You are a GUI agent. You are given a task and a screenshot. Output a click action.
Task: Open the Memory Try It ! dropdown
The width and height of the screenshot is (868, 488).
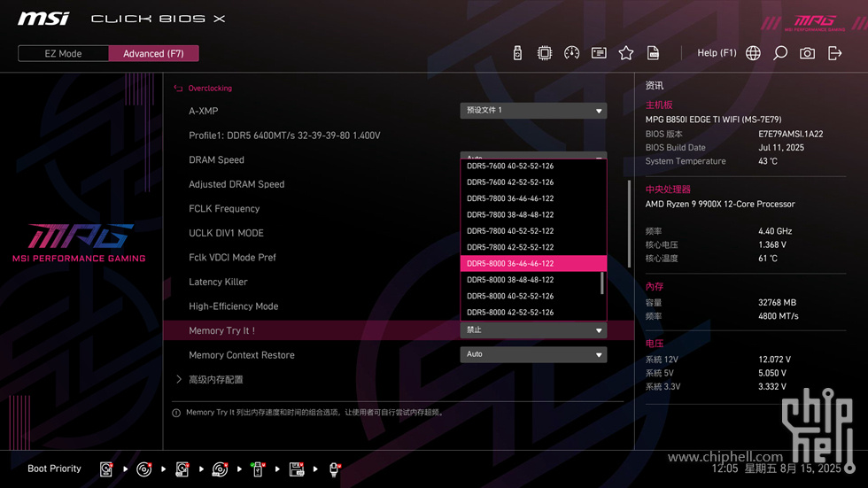pyautogui.click(x=533, y=330)
